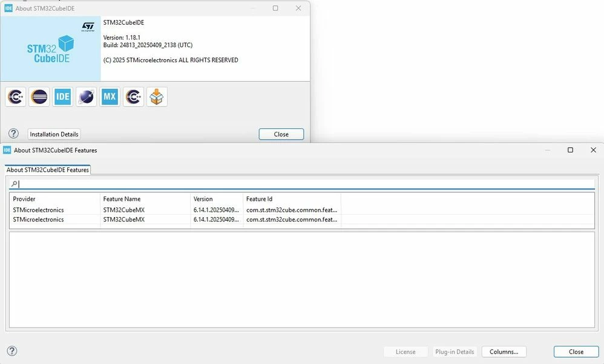604x364 pixels.
Task: Click IDE icon in About STM32CubeIDE title bar
Action: tap(8, 8)
